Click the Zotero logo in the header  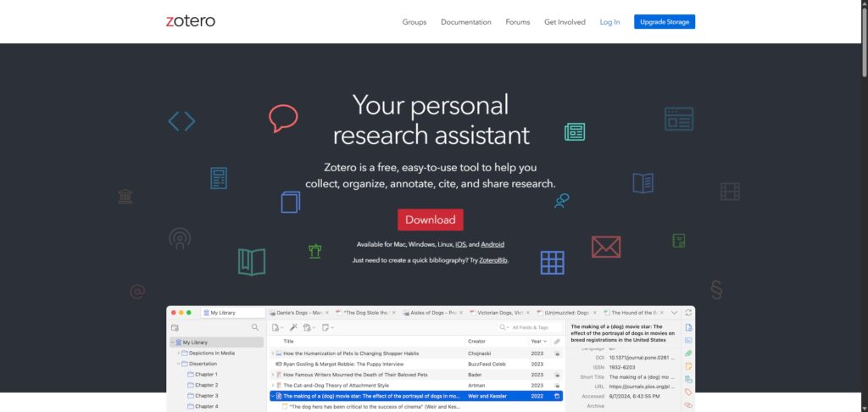[x=191, y=21]
